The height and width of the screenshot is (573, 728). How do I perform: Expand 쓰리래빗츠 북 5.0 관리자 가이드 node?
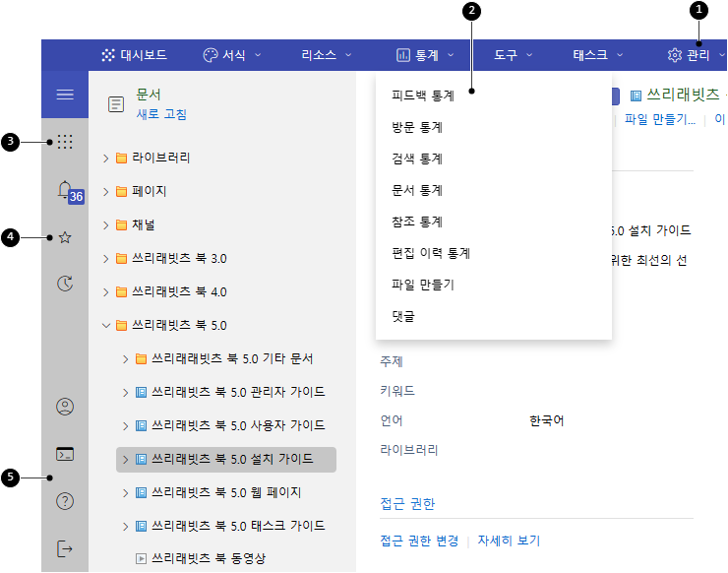point(125,393)
